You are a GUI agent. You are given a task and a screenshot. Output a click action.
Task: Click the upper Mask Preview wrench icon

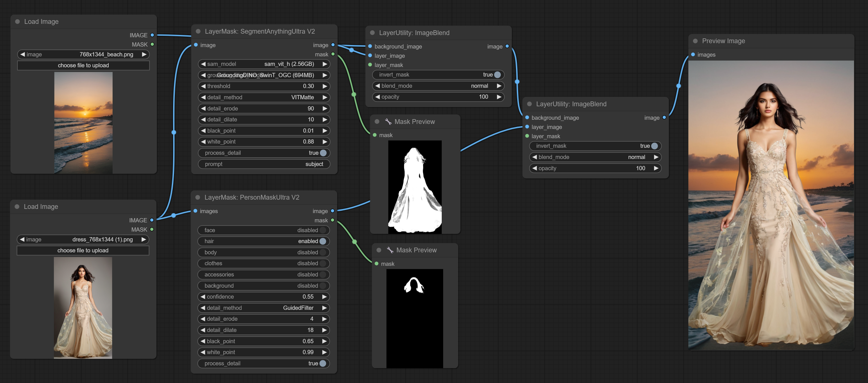point(388,121)
